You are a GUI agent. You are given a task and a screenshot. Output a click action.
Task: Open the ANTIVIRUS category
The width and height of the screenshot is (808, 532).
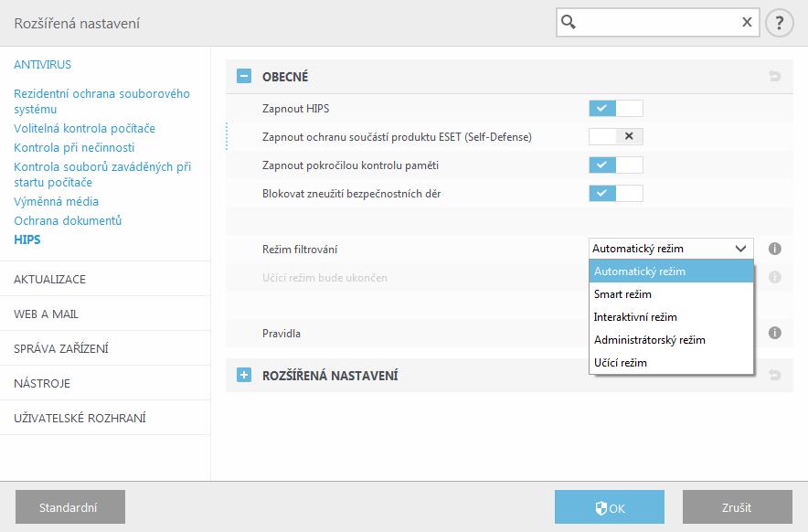pos(43,64)
